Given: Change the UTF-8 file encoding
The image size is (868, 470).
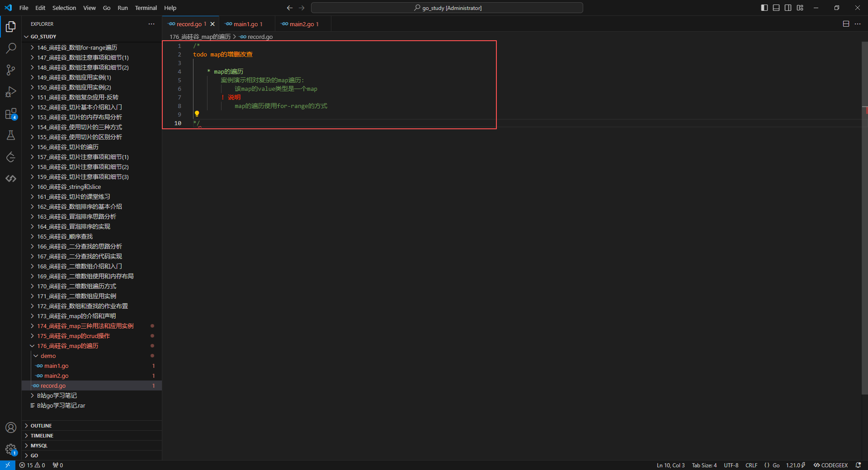Looking at the screenshot, I should pos(731,465).
